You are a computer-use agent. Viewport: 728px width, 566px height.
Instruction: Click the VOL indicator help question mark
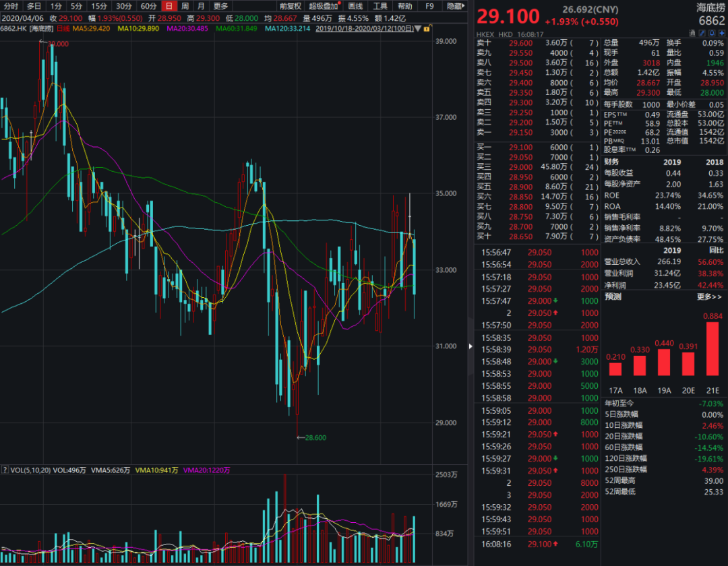coord(5,470)
